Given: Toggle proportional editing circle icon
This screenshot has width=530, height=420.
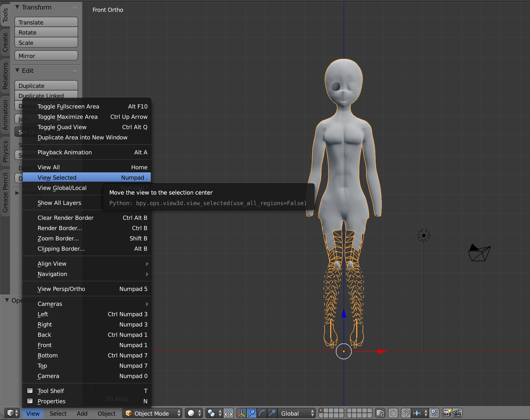Looking at the screenshot, I should coord(393,413).
